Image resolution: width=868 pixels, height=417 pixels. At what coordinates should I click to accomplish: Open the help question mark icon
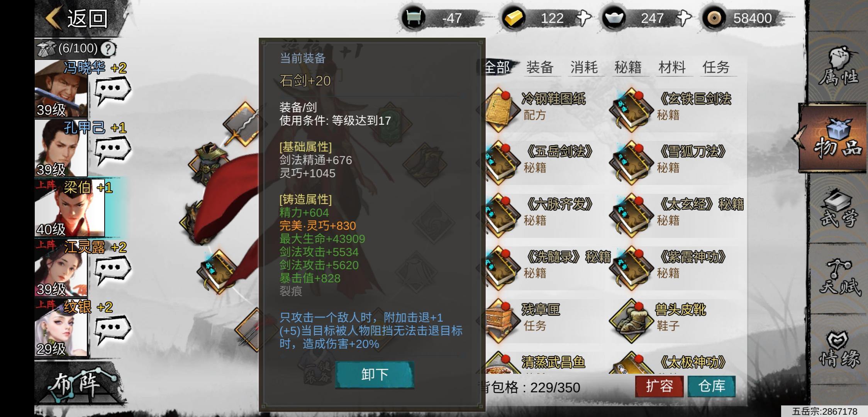(108, 49)
